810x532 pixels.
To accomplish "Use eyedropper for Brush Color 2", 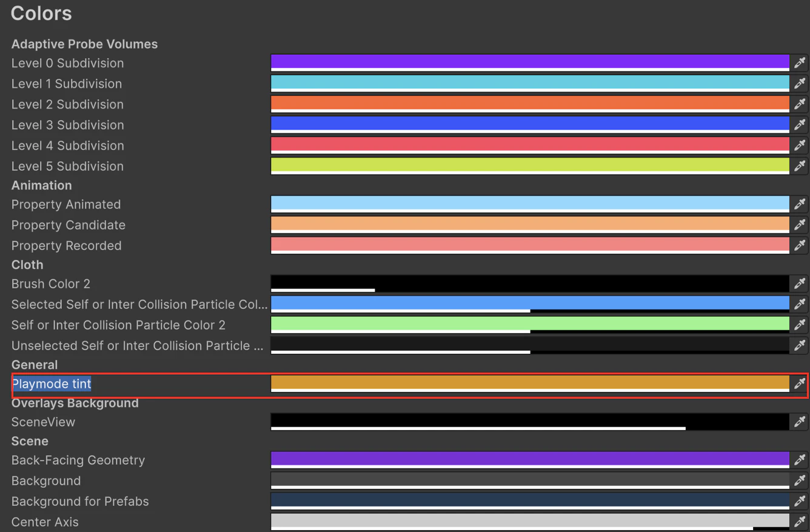I will click(x=800, y=284).
